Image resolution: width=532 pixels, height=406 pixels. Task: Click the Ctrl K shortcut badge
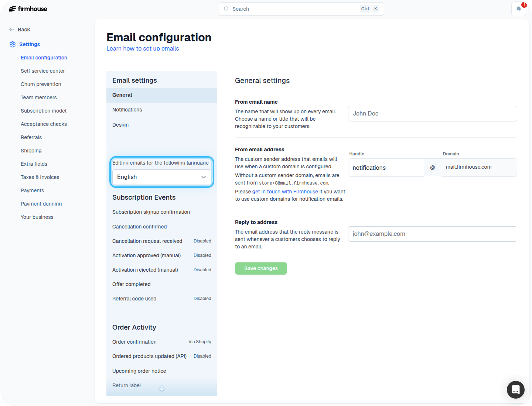click(x=370, y=9)
